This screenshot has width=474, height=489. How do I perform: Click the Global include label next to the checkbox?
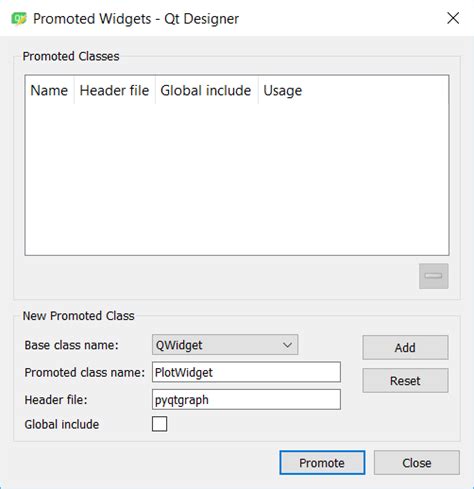tap(62, 424)
